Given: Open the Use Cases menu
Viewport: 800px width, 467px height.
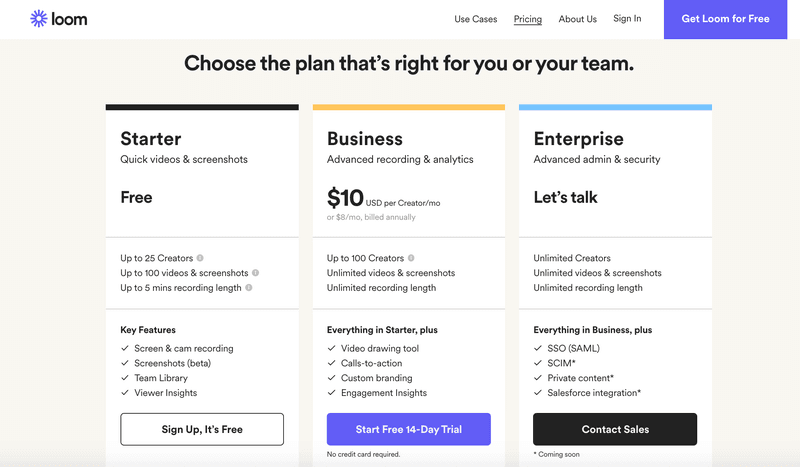Looking at the screenshot, I should point(476,19).
